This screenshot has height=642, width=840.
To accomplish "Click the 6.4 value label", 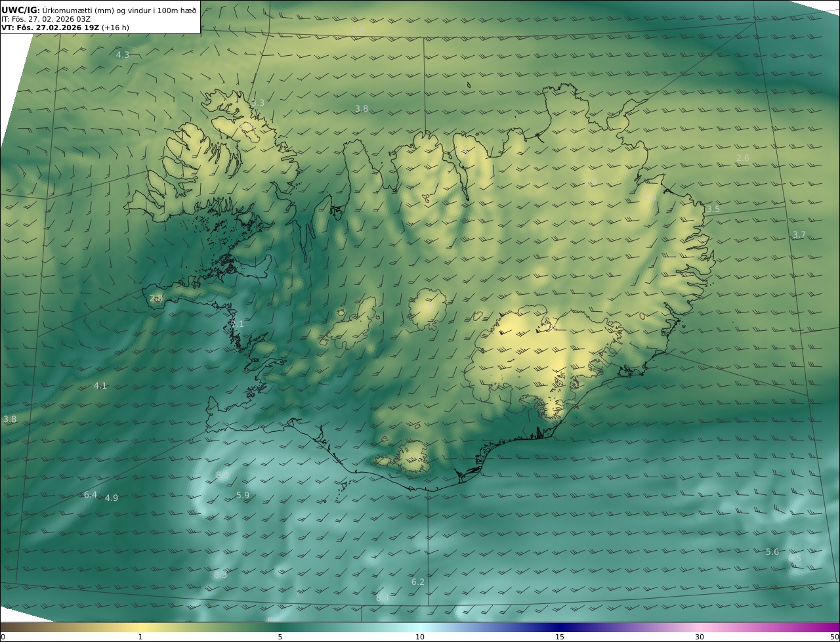I will tap(91, 495).
